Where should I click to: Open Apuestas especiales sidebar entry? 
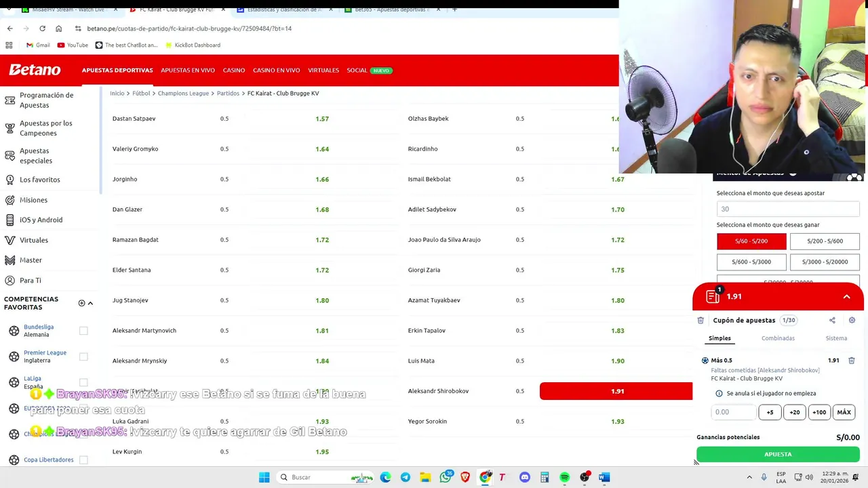pos(36,156)
